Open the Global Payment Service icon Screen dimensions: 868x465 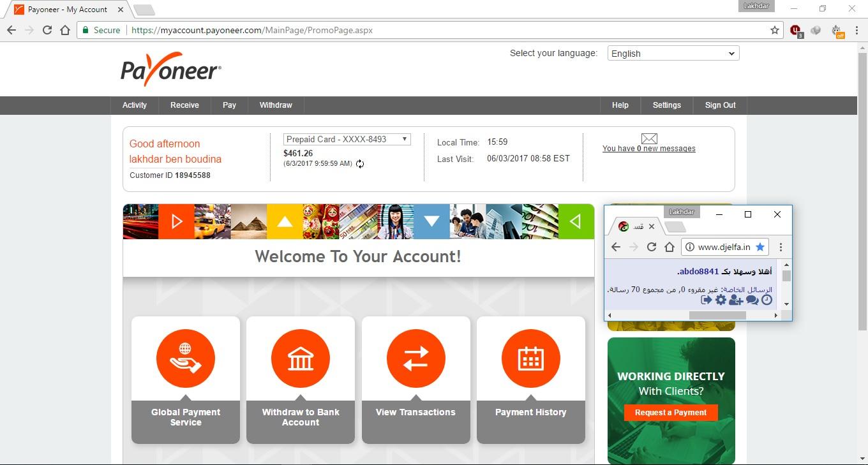(x=186, y=358)
